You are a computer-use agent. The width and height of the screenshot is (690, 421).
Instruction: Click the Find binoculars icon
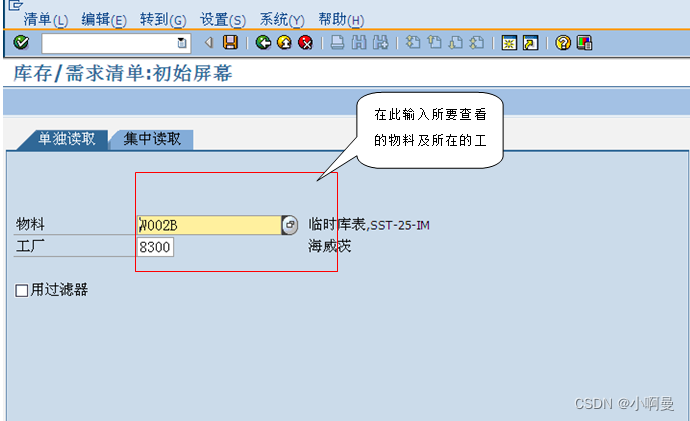click(x=359, y=43)
